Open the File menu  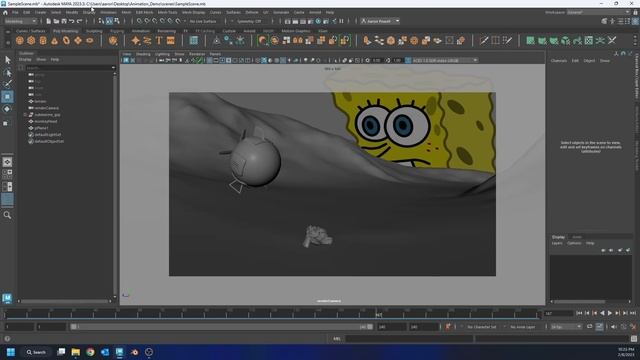tap(15, 12)
